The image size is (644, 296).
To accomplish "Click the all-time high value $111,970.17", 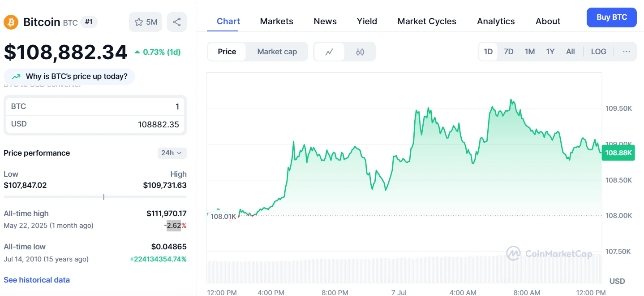I will pyautogui.click(x=167, y=213).
